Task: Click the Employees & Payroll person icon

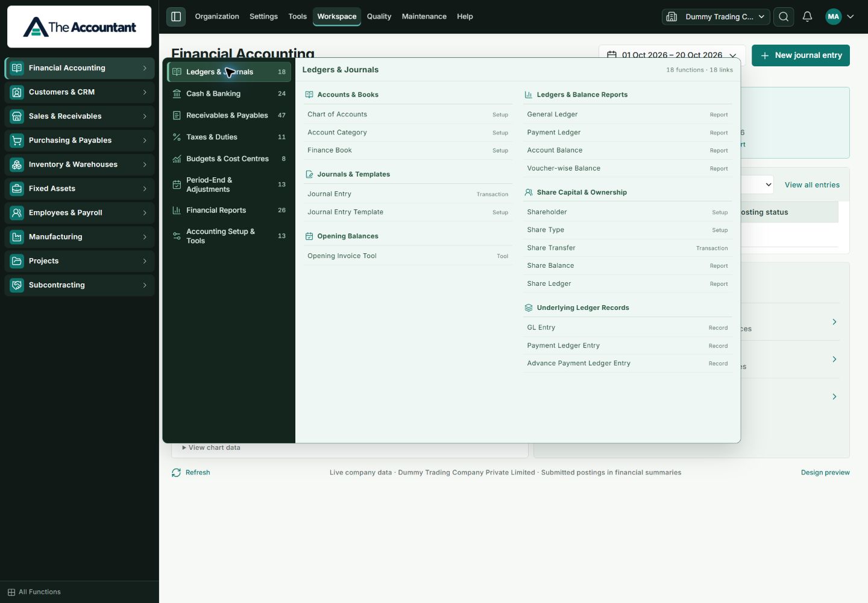Action: point(17,213)
